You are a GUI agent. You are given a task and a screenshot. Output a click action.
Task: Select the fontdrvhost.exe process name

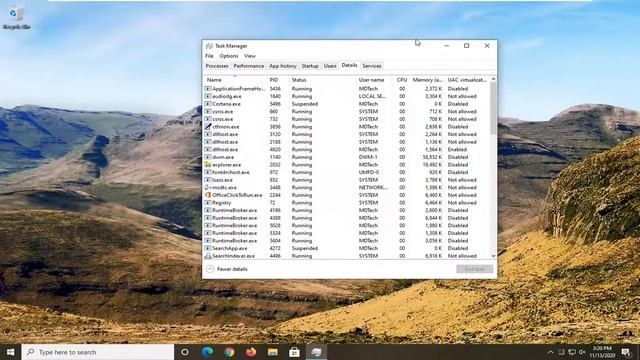pos(231,172)
